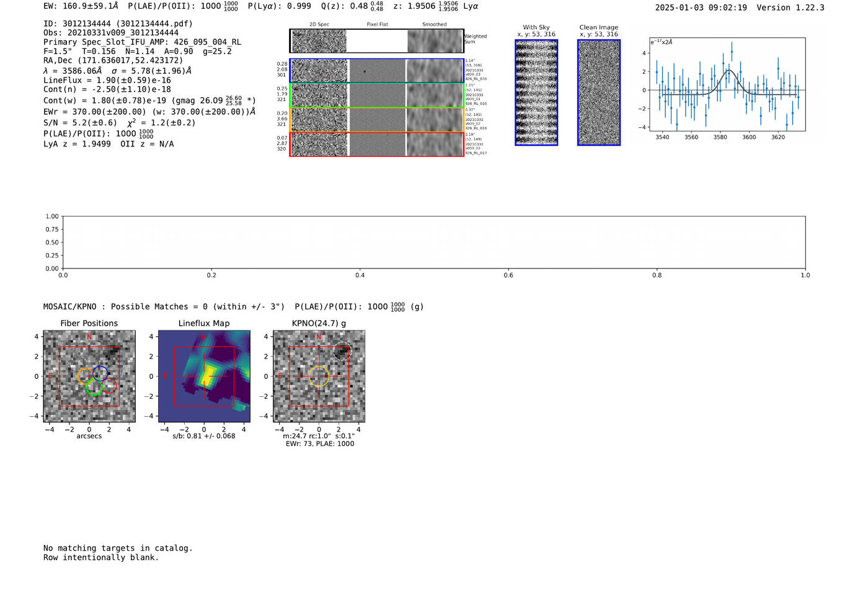Click the "Weighted Sum" row label
The image size is (868, 591).
click(x=476, y=39)
